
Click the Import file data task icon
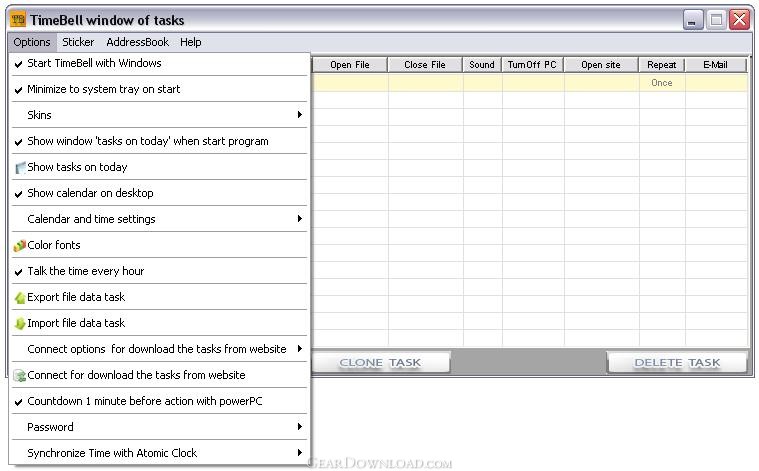[x=20, y=323]
